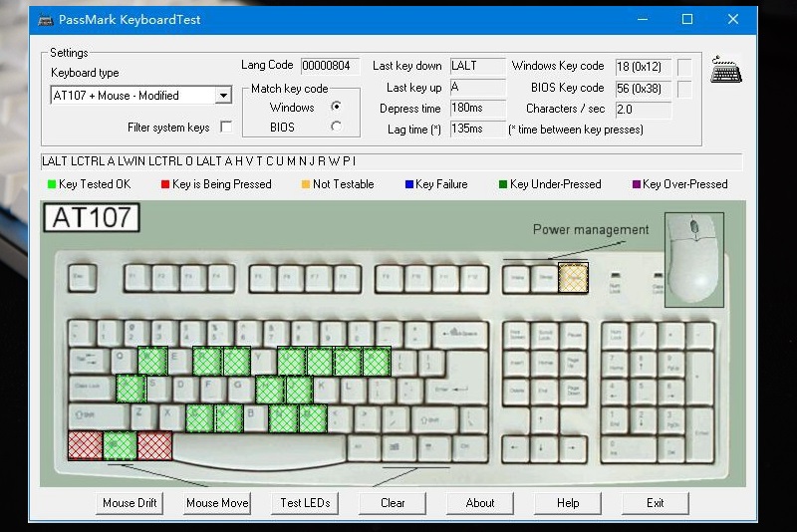Screen dimensions: 797x532
Task: Clear the tested keys with Clear button
Action: click(x=393, y=503)
